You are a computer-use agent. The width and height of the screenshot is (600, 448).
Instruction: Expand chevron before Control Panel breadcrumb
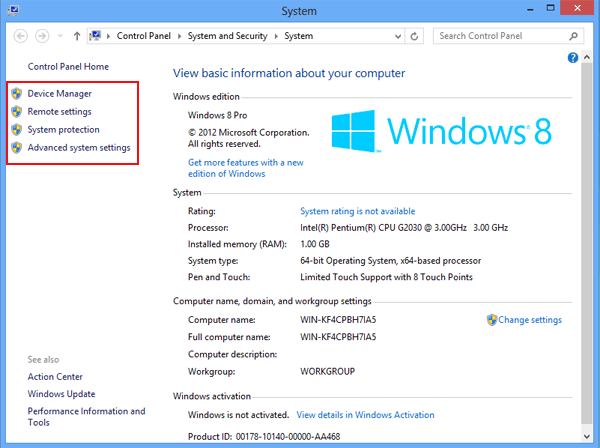coord(109,36)
